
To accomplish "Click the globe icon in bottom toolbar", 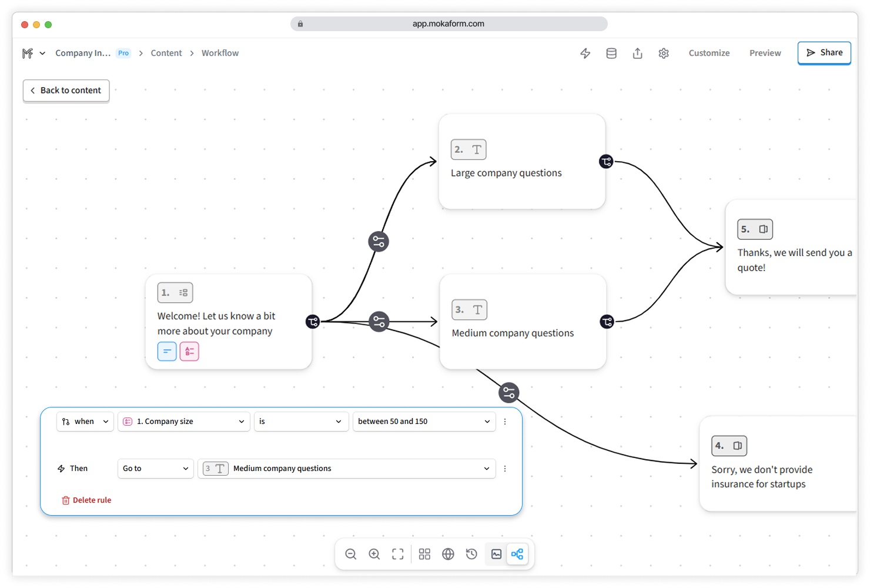I will tap(448, 554).
